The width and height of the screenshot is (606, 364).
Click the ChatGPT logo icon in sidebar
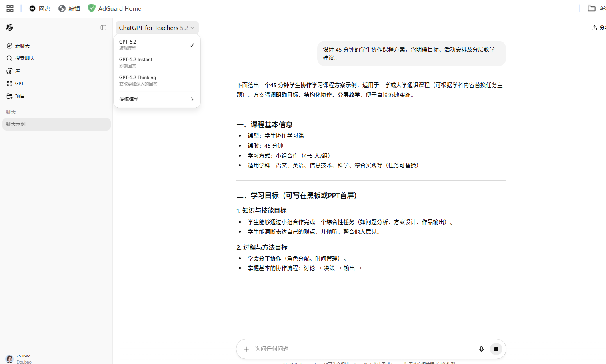point(10,27)
